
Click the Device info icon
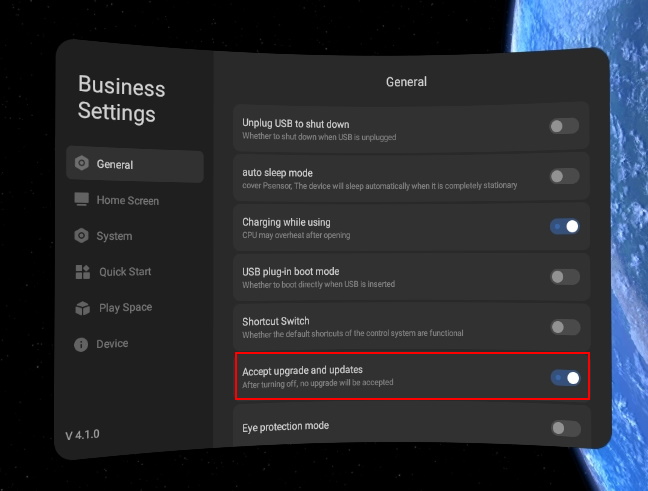pos(81,344)
